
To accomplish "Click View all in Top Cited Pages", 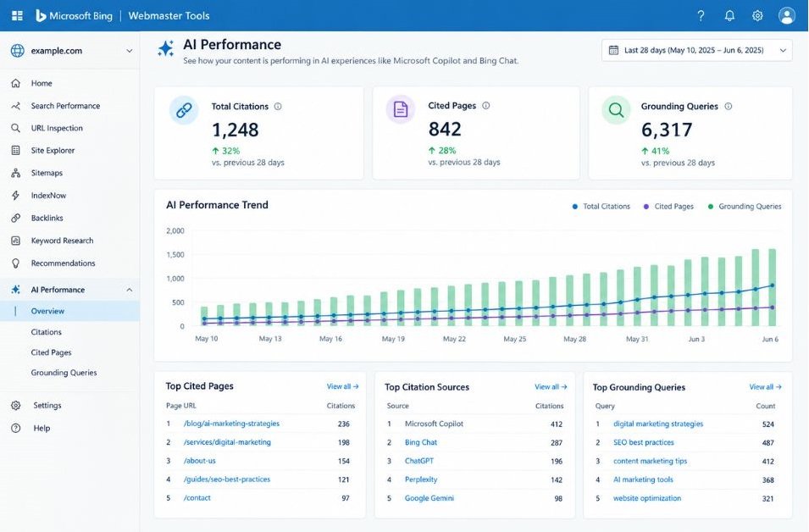I will tap(342, 386).
